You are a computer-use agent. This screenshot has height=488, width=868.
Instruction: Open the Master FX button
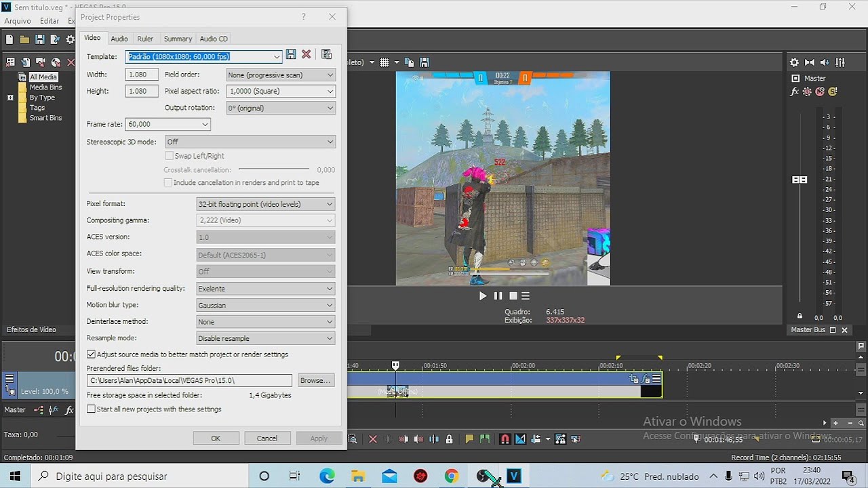pos(795,91)
